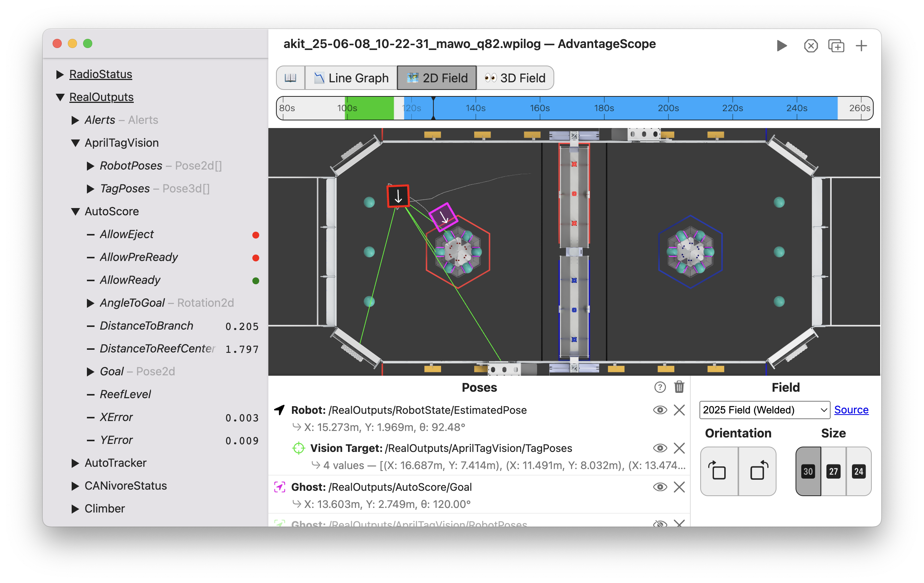Select the DistanceToBranch field
This screenshot has height=583, width=924.
click(x=147, y=326)
